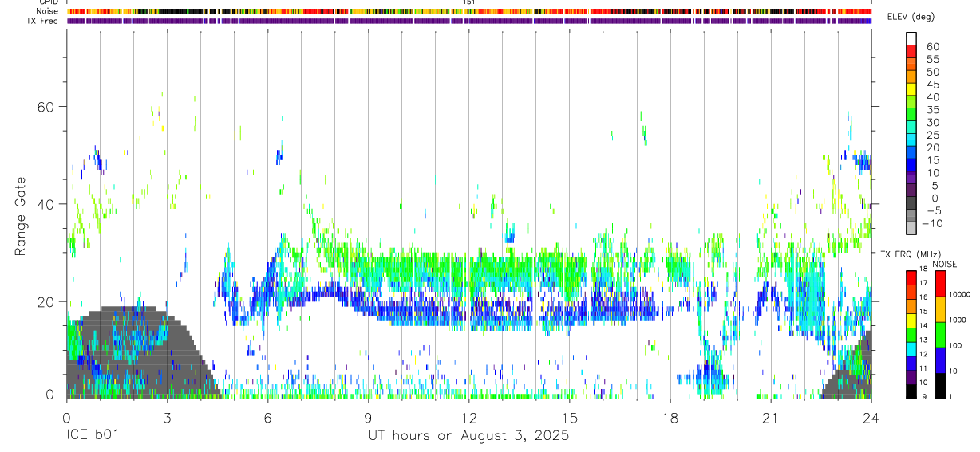Screen dimensions: 980x452
Task: Click the '25' label on ELEV legend
Action: [931, 135]
